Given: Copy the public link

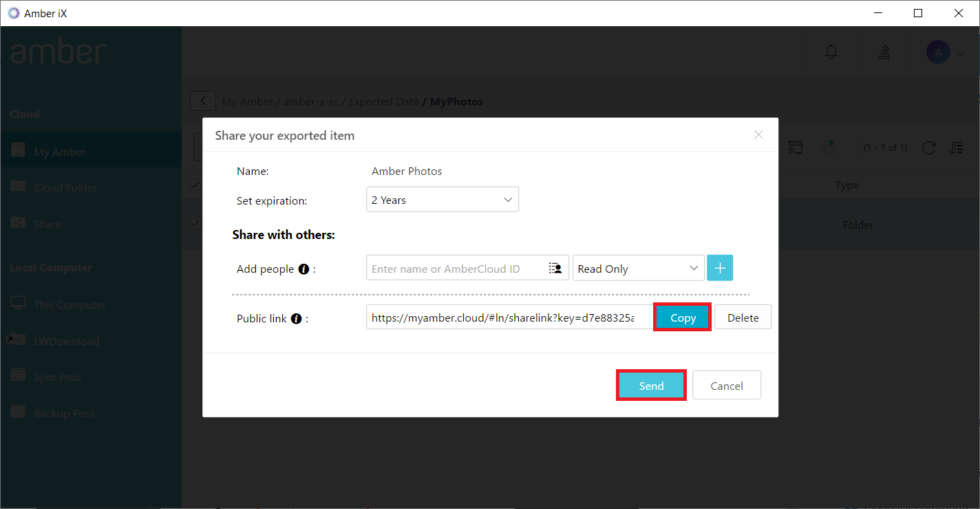Looking at the screenshot, I should point(683,318).
